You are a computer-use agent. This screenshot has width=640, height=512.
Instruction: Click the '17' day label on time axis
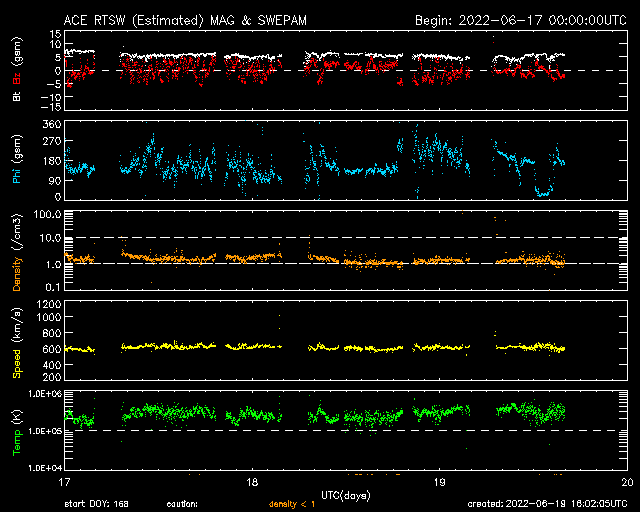point(64,482)
